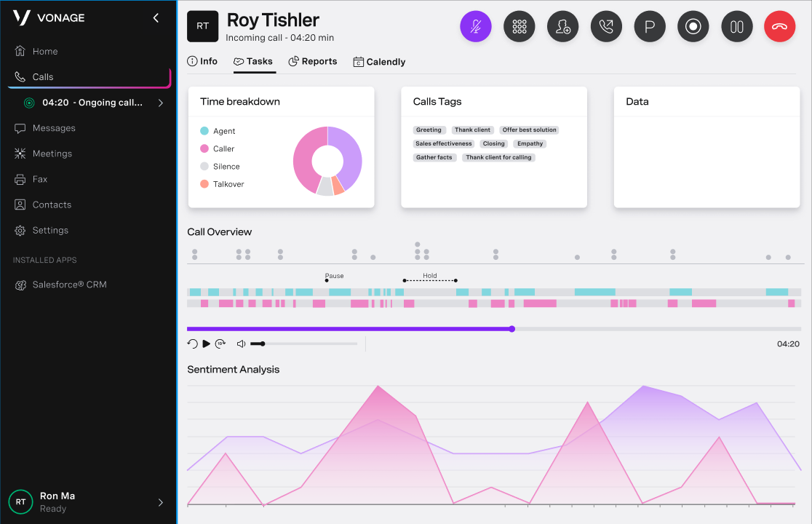The height and width of the screenshot is (524, 812).
Task: Click the purple playback progress handle
Action: 512,329
